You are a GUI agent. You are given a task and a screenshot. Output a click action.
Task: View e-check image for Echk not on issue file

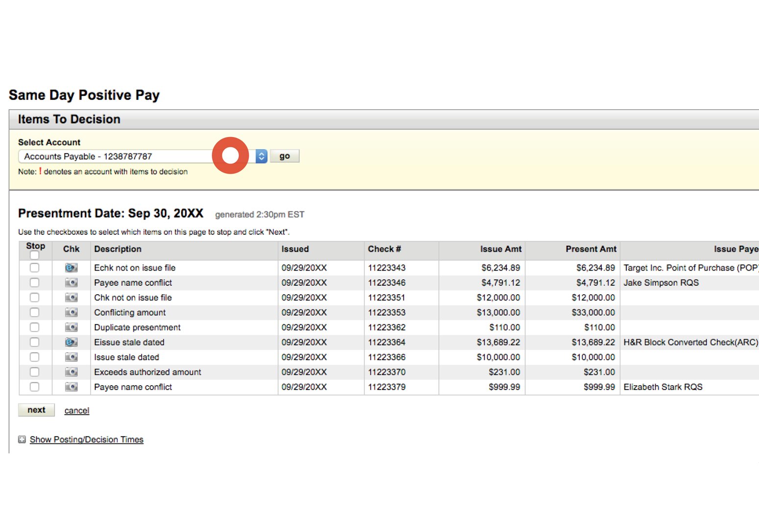coord(71,268)
